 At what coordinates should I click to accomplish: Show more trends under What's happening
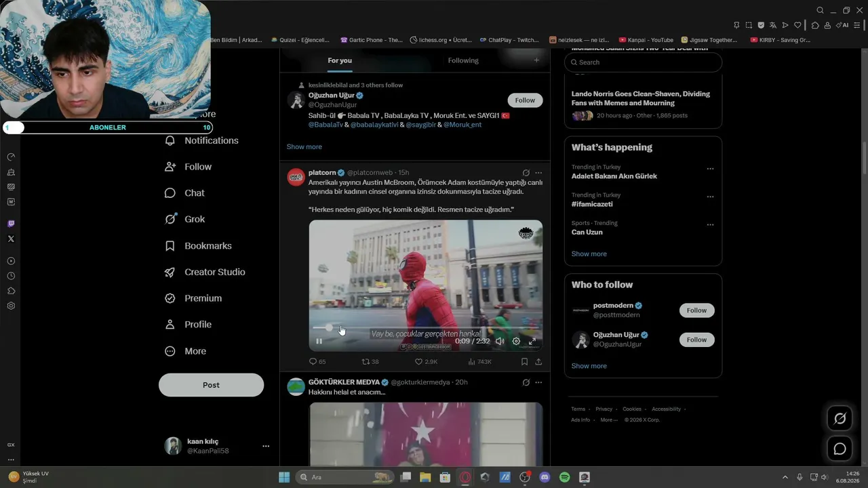589,254
